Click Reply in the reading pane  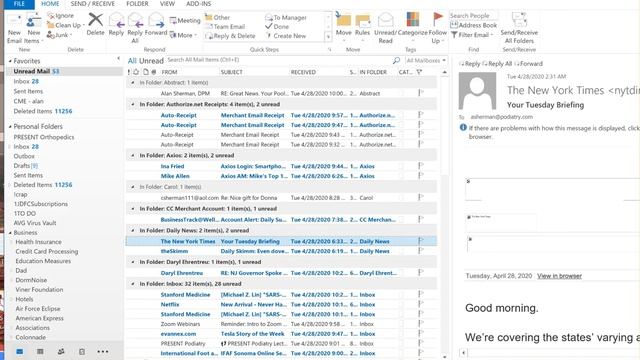coord(470,64)
